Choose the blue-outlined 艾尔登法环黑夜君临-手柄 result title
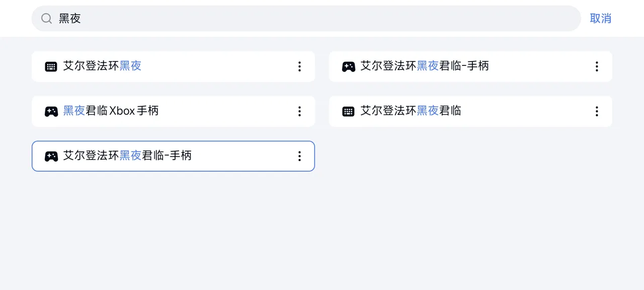644x290 pixels. (128, 156)
